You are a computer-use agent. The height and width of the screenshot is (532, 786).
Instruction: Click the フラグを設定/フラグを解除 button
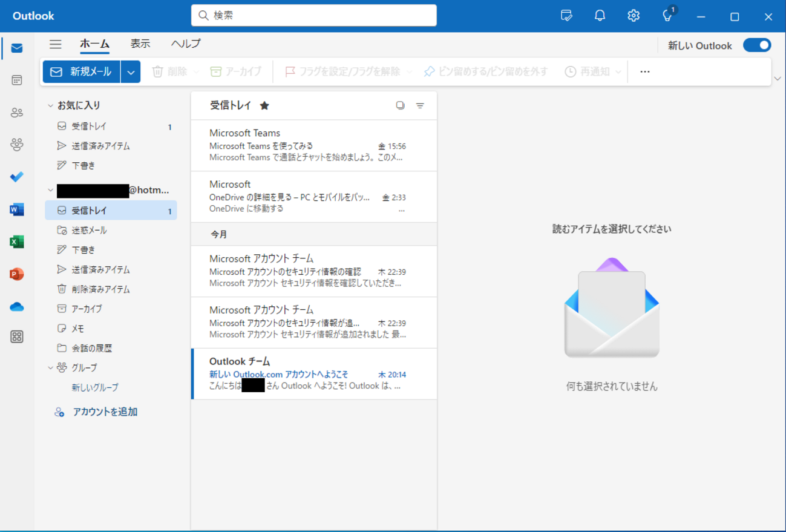(342, 71)
